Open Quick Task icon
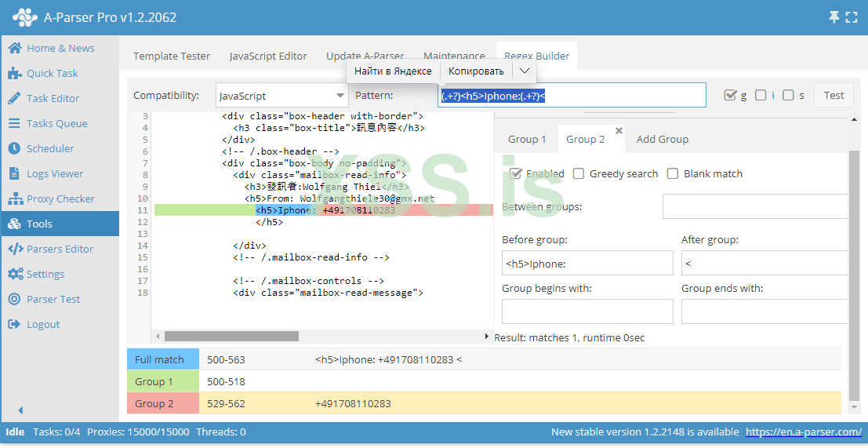Viewport: 868px width, 448px height. pyautogui.click(x=16, y=73)
